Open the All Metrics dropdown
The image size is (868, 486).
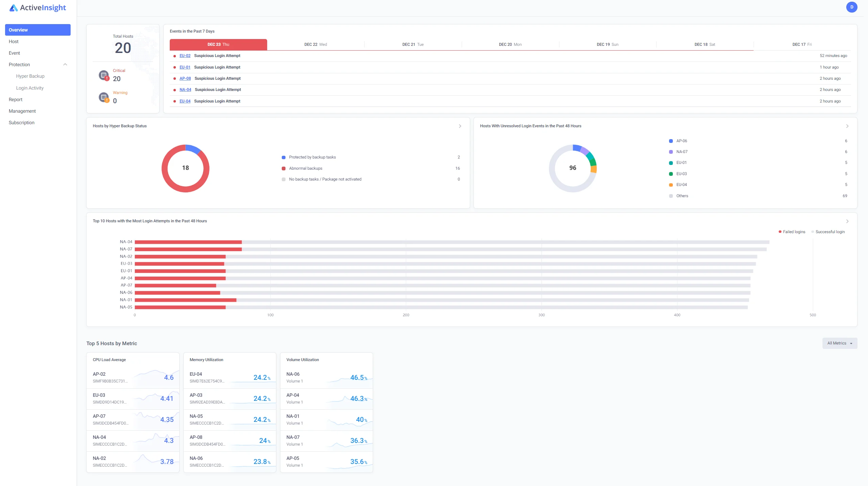839,343
